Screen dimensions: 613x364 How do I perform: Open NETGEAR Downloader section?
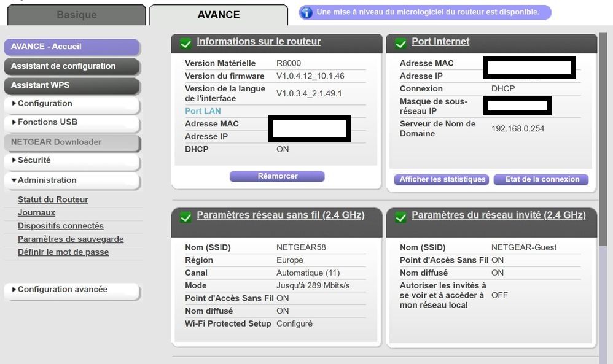72,142
